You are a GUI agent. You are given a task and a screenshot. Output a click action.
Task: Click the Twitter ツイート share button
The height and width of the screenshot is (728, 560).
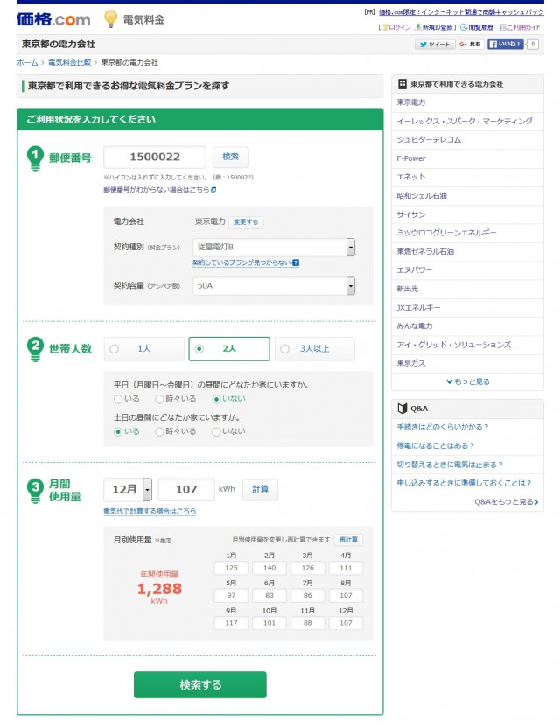pos(434,44)
